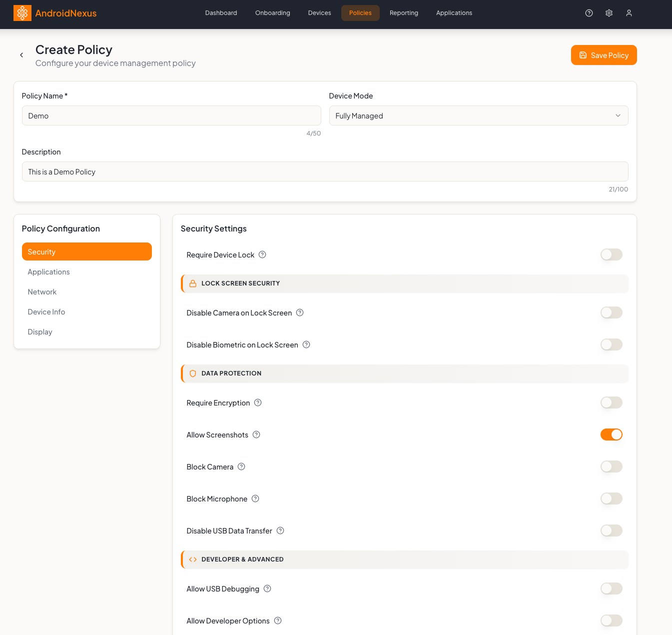This screenshot has height=635, width=672.
Task: Click the Block Camera help tooltip icon
Action: point(241,466)
